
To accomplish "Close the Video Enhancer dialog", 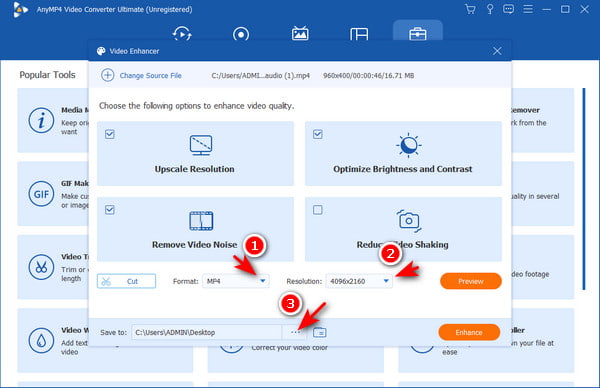I will [497, 51].
